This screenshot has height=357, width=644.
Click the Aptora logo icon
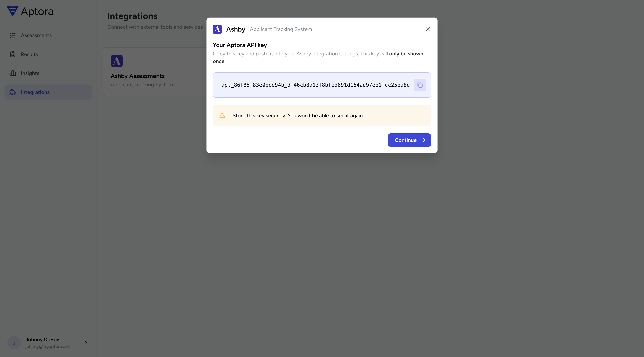(12, 11)
